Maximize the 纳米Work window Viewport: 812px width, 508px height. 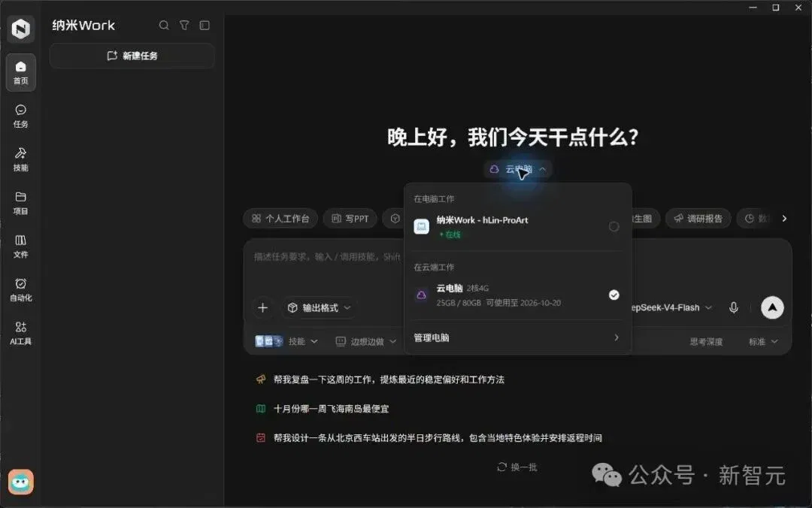click(776, 8)
